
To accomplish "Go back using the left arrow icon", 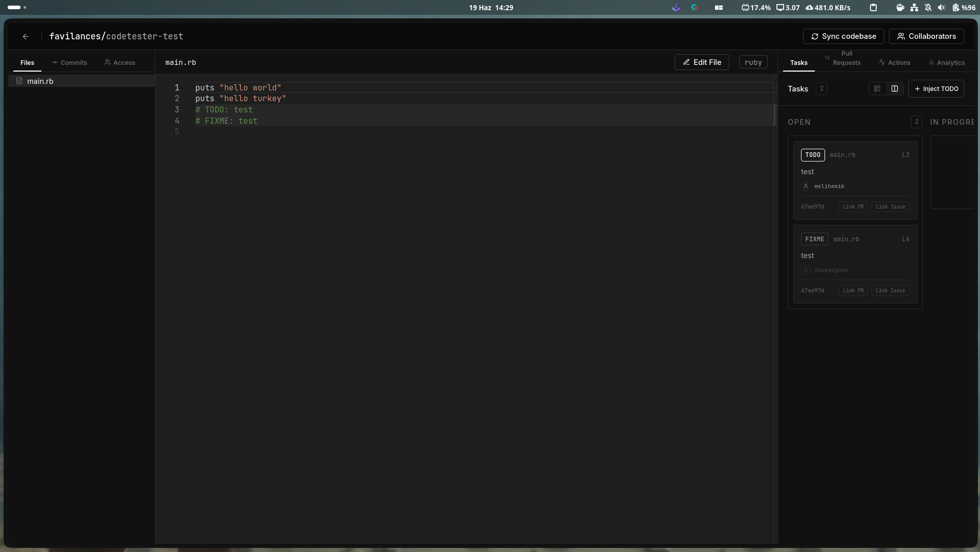I will tap(26, 36).
